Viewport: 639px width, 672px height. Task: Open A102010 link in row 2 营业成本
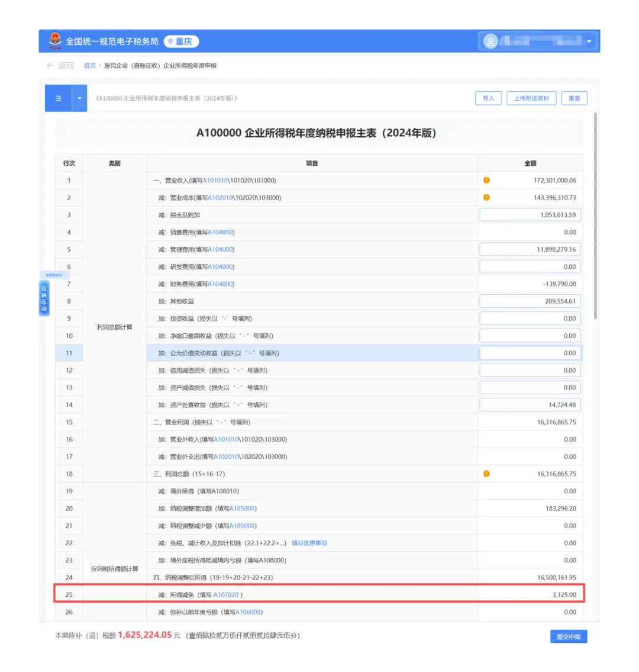tap(220, 198)
